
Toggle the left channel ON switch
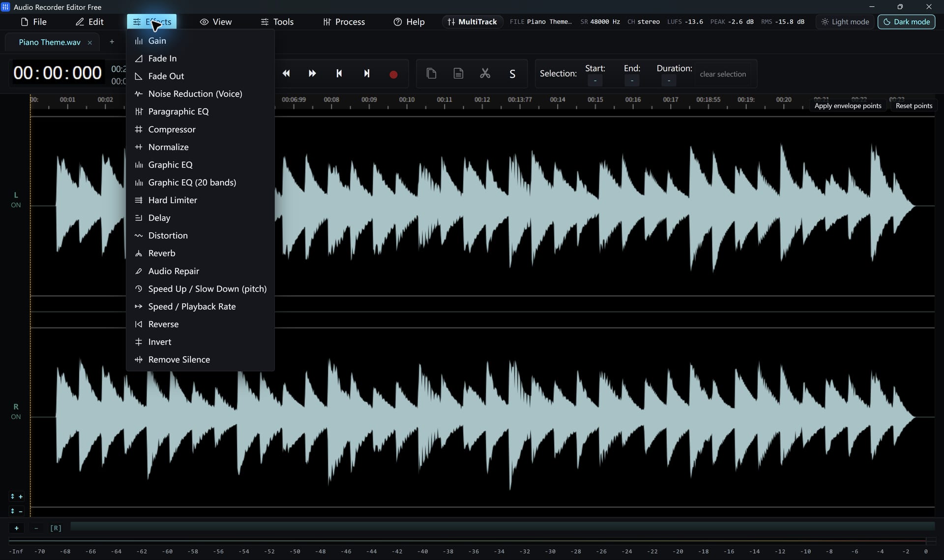tap(16, 205)
